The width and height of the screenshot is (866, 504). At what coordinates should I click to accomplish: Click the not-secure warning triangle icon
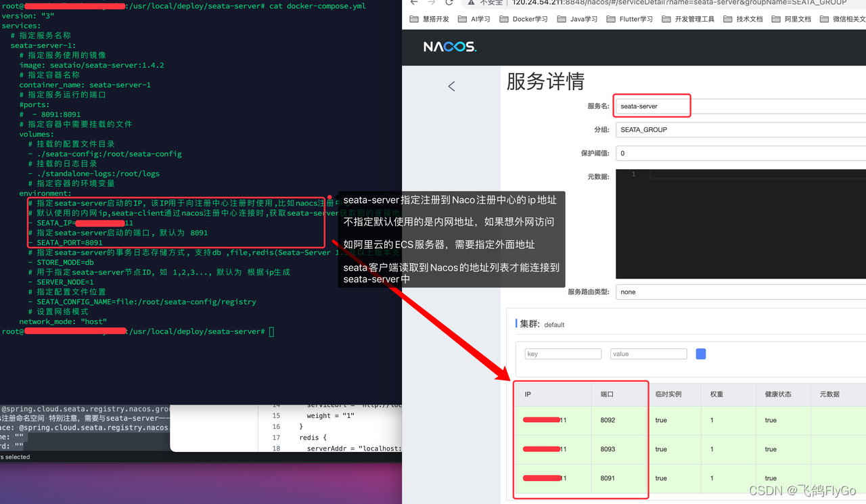click(x=472, y=3)
